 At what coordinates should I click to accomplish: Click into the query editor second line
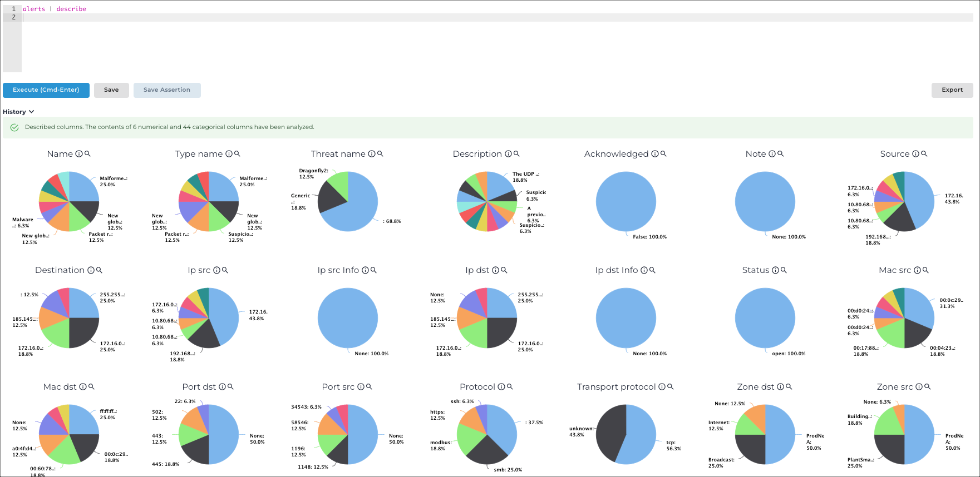point(497,17)
